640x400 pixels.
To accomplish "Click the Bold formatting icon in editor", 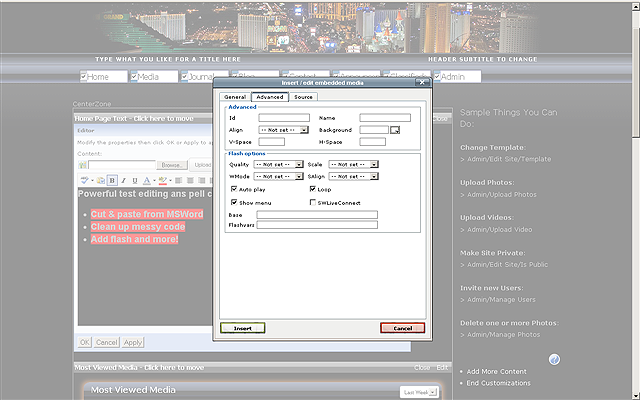I will click(x=112, y=180).
